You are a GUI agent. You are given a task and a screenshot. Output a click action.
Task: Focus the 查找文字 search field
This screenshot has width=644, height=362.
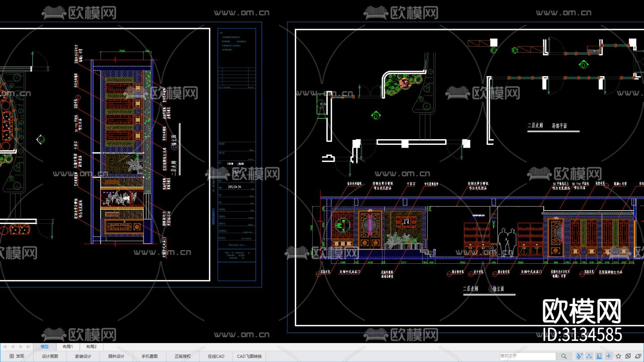[528, 356]
